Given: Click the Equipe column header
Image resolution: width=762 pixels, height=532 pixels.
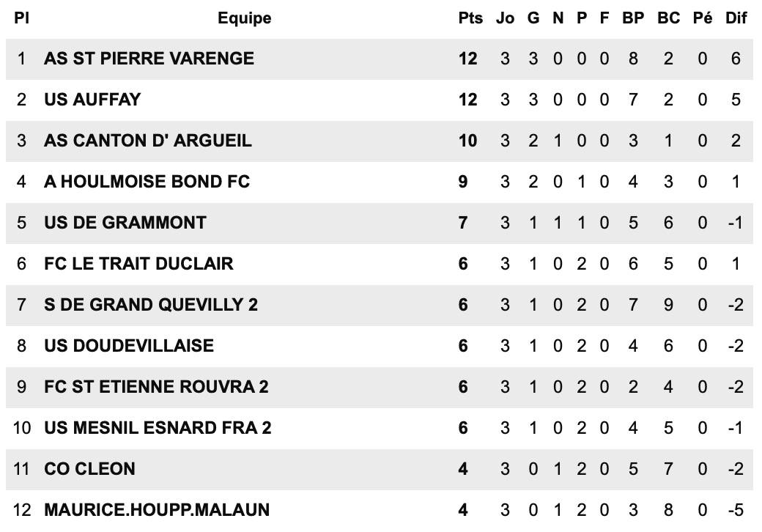Looking at the screenshot, I should click(x=244, y=18).
